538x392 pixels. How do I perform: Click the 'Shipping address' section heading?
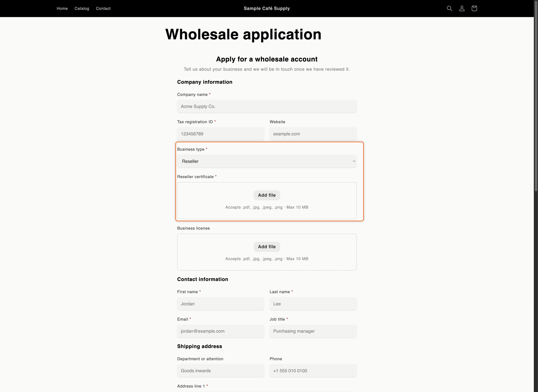click(x=200, y=347)
